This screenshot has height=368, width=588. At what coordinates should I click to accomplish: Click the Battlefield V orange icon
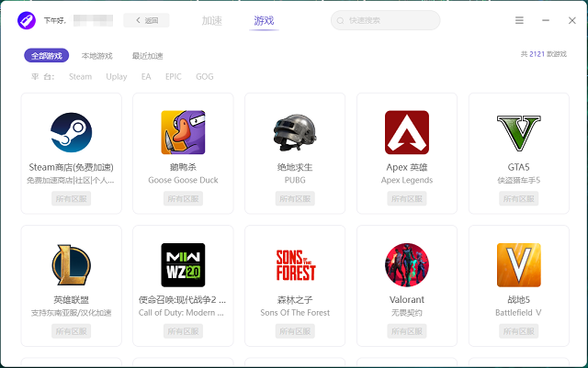click(x=518, y=265)
